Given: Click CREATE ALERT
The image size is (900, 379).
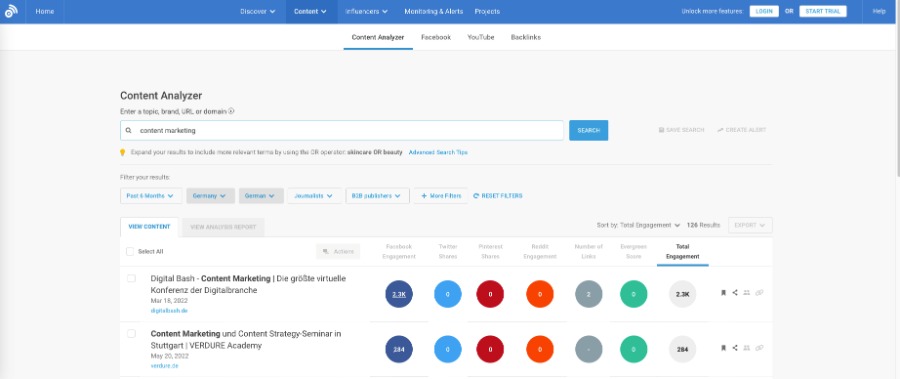Looking at the screenshot, I should tap(742, 130).
